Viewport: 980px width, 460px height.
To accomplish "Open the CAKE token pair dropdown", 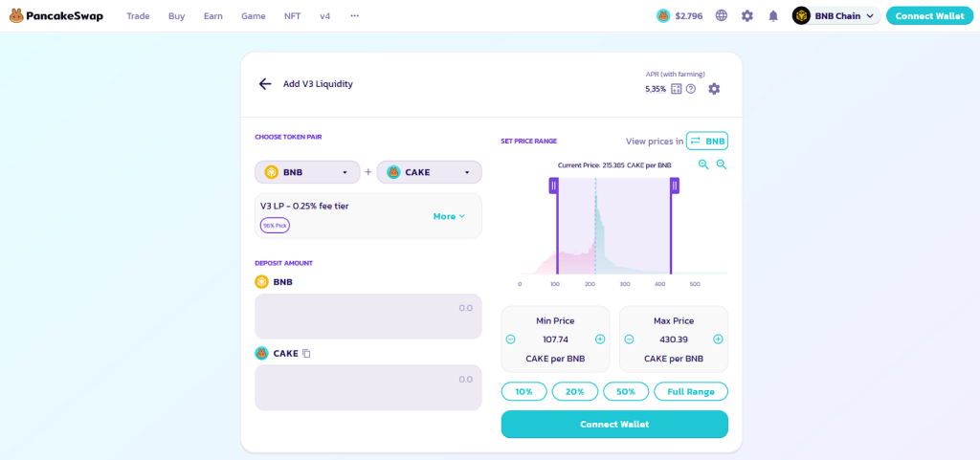I will click(x=429, y=172).
